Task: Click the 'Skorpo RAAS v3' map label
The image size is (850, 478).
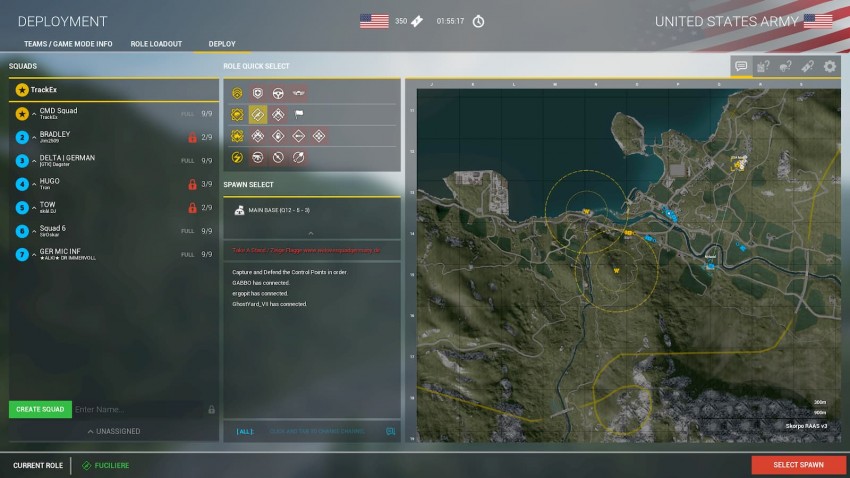Action: click(x=806, y=426)
